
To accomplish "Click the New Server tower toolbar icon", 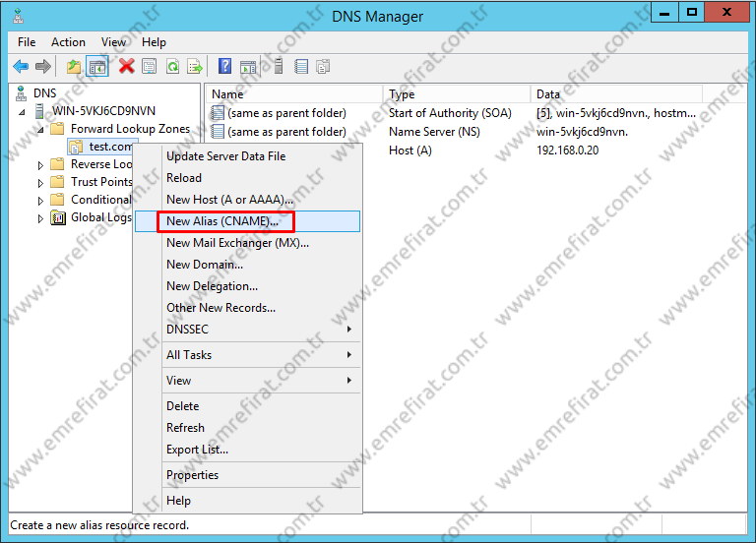I will (279, 67).
